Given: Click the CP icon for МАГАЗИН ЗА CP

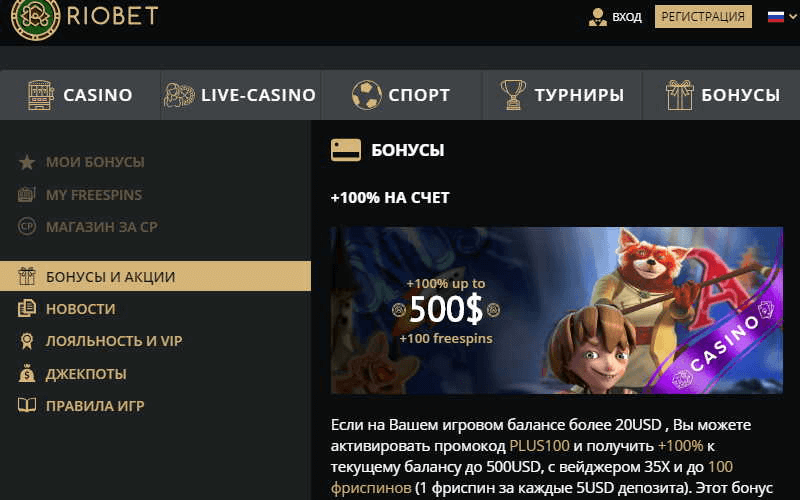Looking at the screenshot, I should point(27,226).
